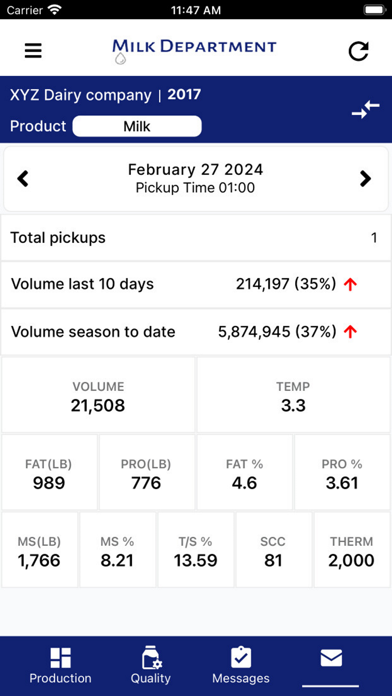
Task: Tap the VOLUME 21,508 tile
Action: tap(98, 395)
